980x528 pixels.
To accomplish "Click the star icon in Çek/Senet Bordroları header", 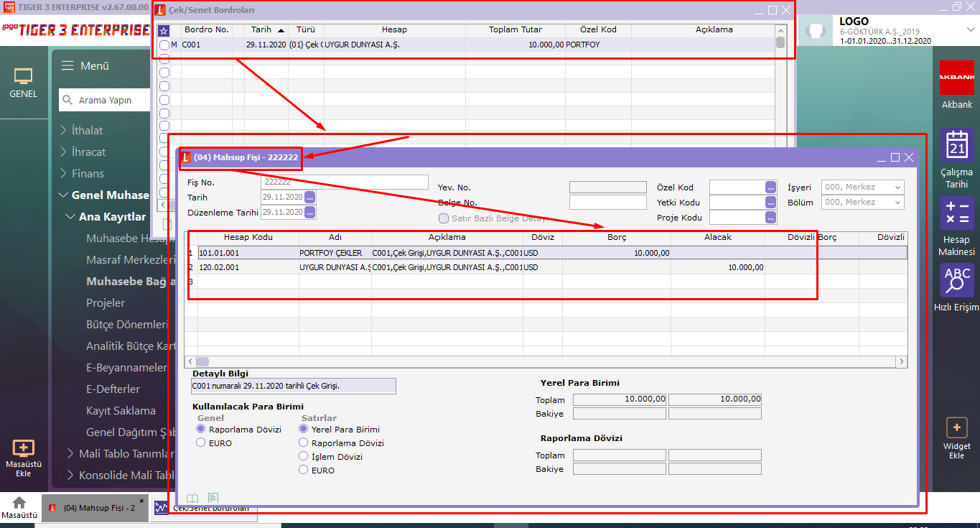I will click(x=164, y=31).
